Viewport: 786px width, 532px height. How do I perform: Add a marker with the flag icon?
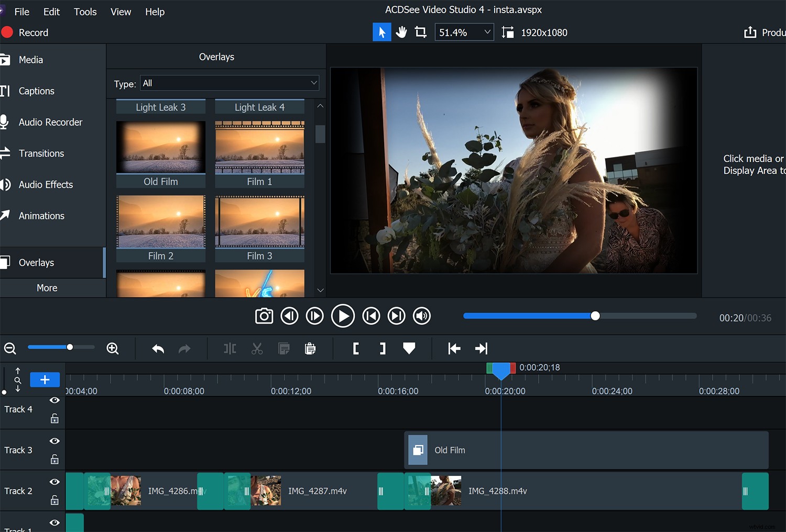[x=409, y=348]
